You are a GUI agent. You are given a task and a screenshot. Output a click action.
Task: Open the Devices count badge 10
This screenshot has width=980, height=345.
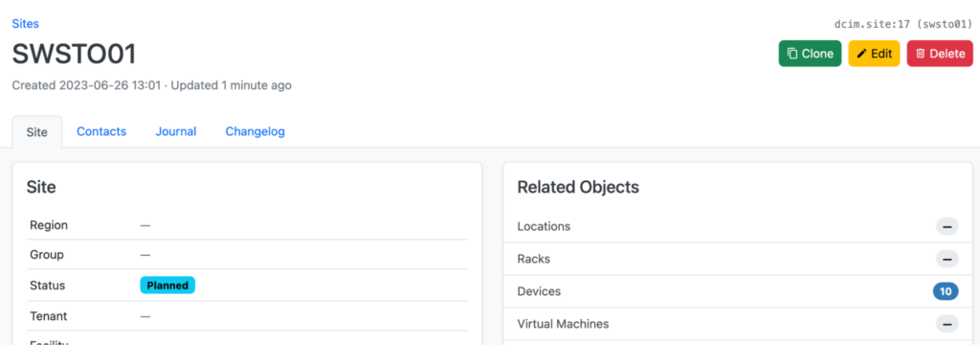[x=946, y=291]
